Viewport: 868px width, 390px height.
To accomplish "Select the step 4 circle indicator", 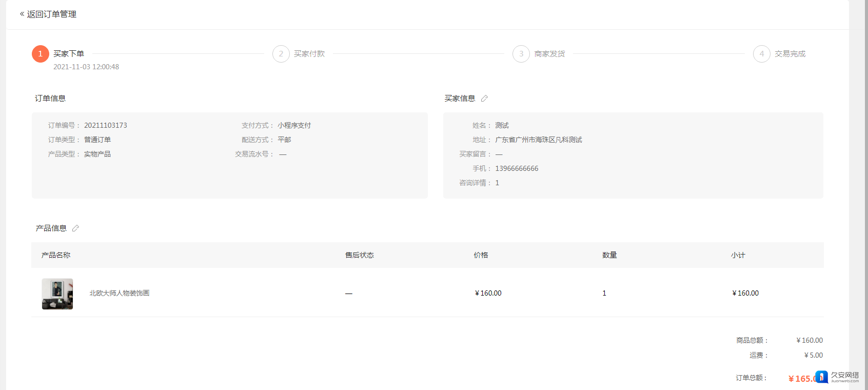I will tap(762, 54).
